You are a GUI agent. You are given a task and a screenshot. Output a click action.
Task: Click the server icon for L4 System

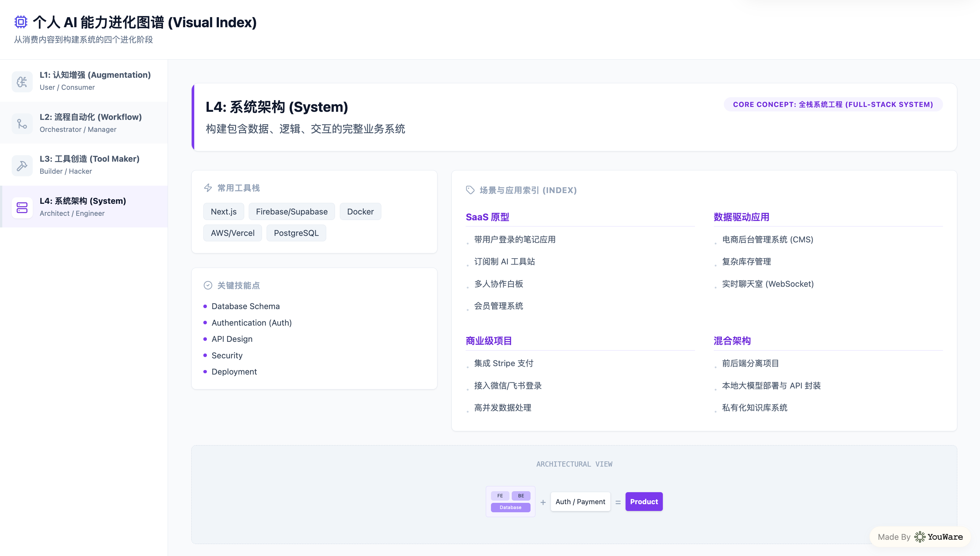[22, 207]
